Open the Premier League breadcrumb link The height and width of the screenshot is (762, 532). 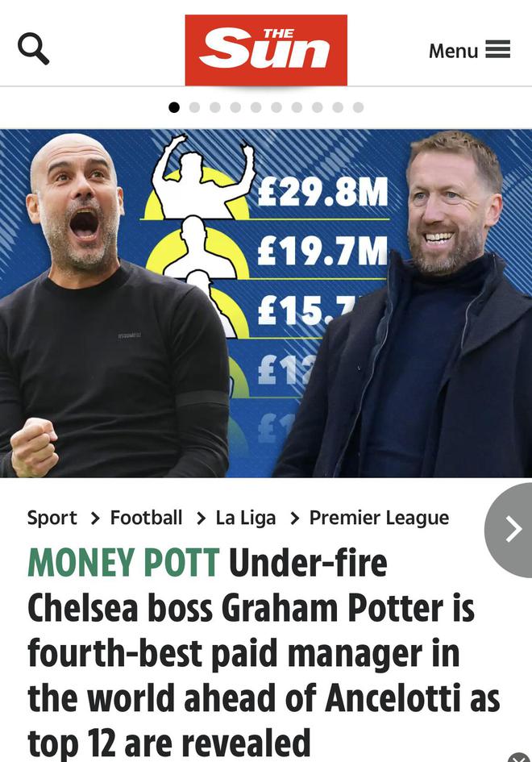tap(380, 518)
